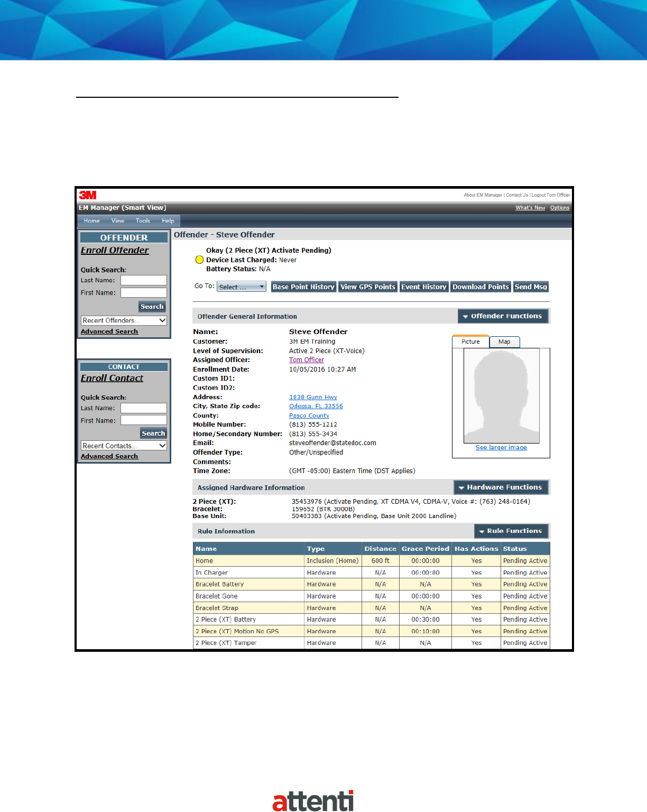Click the offender First Name field

(144, 292)
